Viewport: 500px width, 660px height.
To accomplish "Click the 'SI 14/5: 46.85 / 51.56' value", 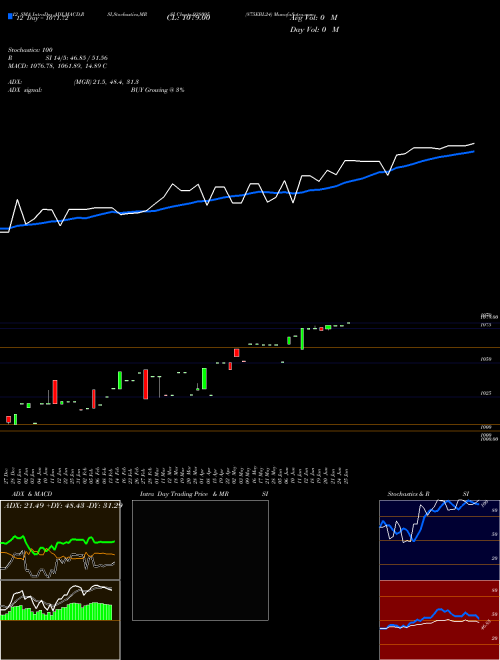I will 77,58.
